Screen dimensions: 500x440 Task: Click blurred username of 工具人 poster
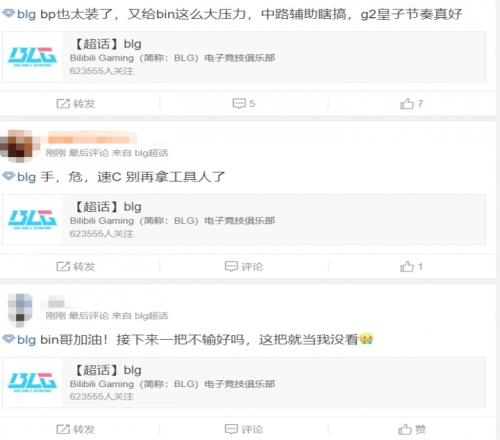pyautogui.click(x=91, y=138)
